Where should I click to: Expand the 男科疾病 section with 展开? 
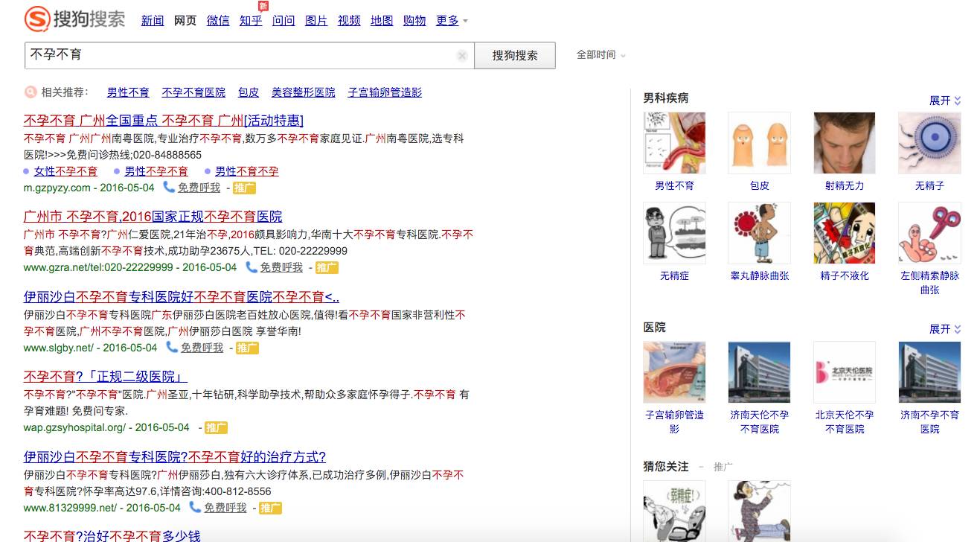coord(945,101)
